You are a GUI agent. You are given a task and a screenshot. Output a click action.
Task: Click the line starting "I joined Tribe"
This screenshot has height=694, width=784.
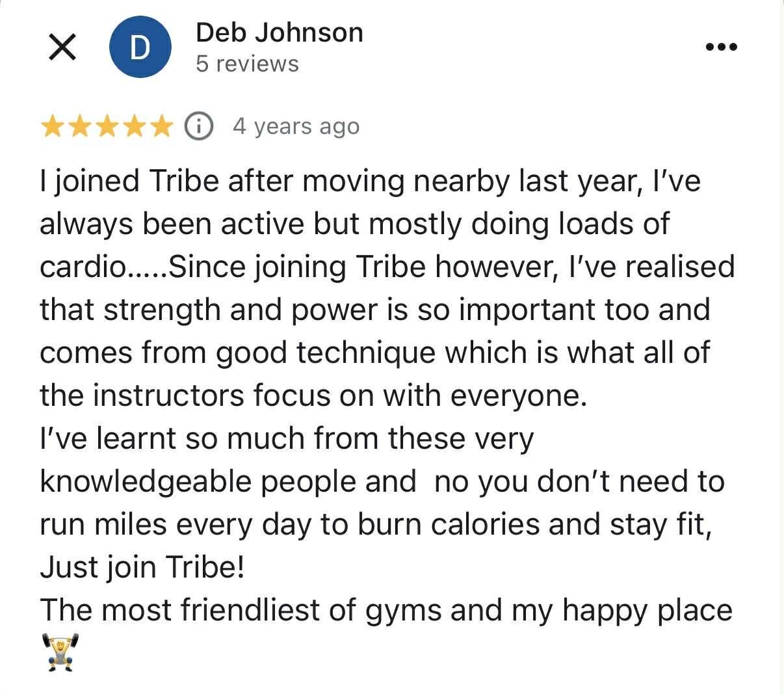[x=370, y=181]
